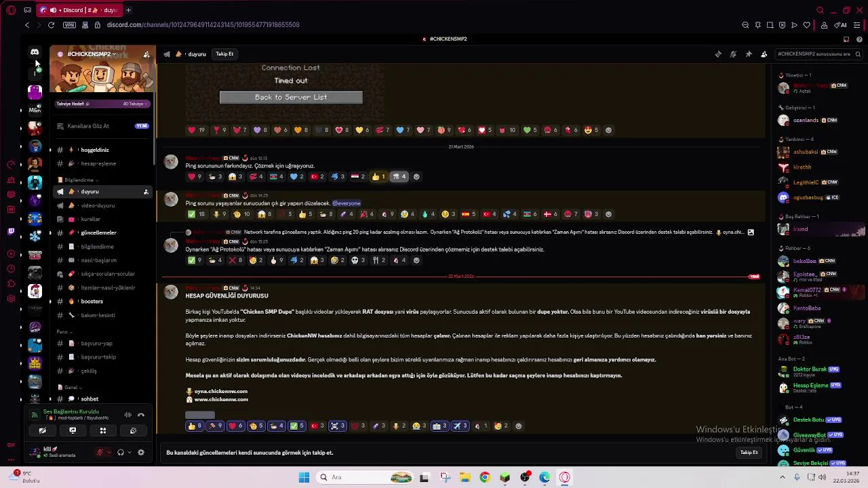Image resolution: width=868 pixels, height=488 pixels.
Task: Open new browser tab plus button
Action: 128,10
